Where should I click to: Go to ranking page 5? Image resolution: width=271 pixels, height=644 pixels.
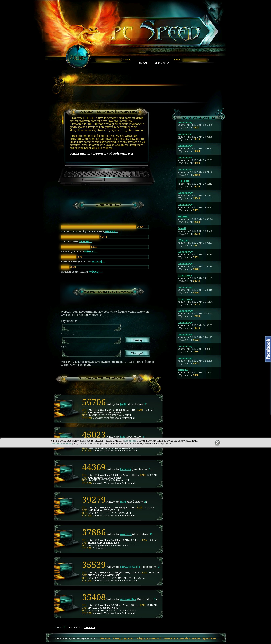coord(74,627)
